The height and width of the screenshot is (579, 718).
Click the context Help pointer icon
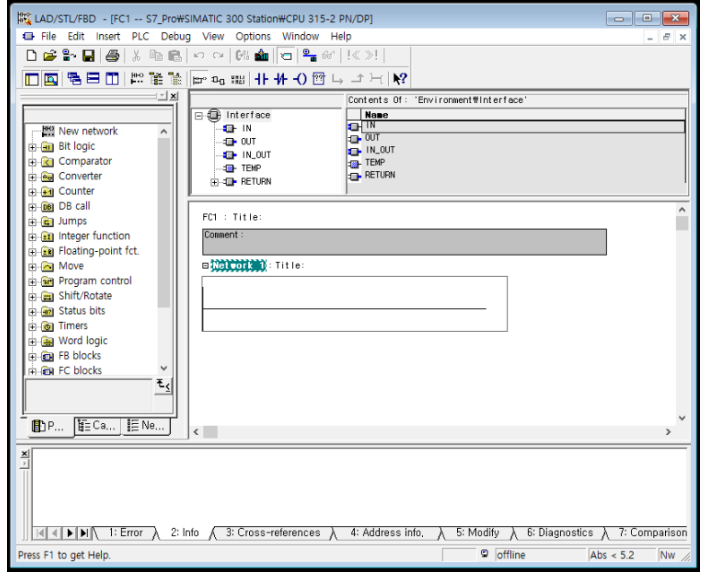click(x=399, y=79)
